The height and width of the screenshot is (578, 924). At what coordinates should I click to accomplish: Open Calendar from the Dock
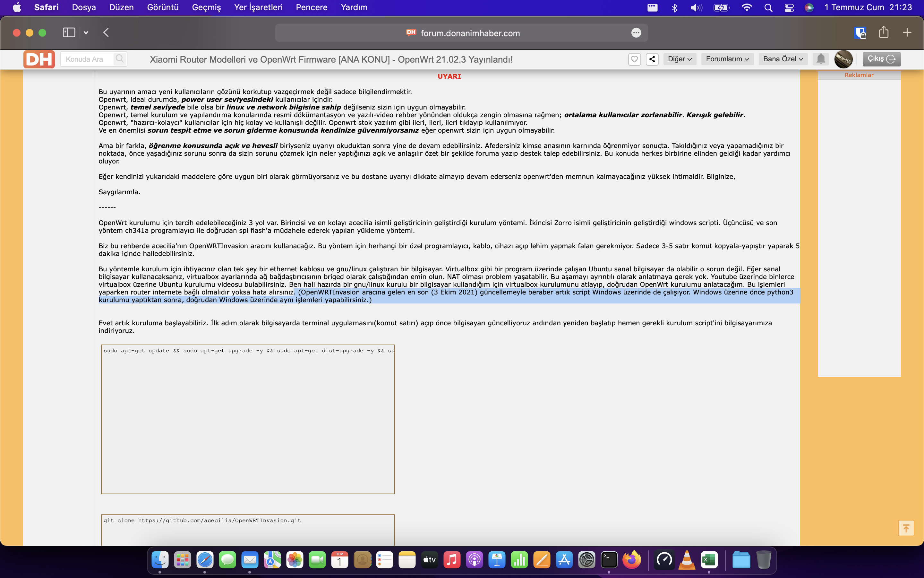(x=339, y=560)
